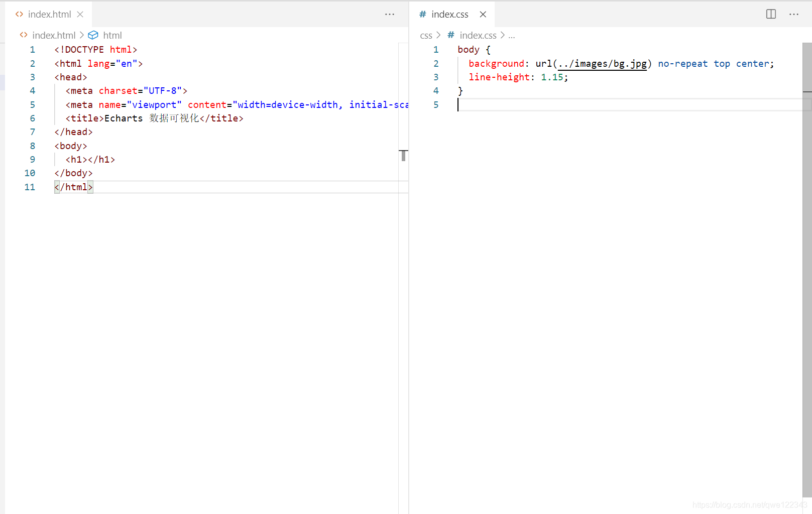
Task: Open more actions menu in left editor
Action: point(390,15)
